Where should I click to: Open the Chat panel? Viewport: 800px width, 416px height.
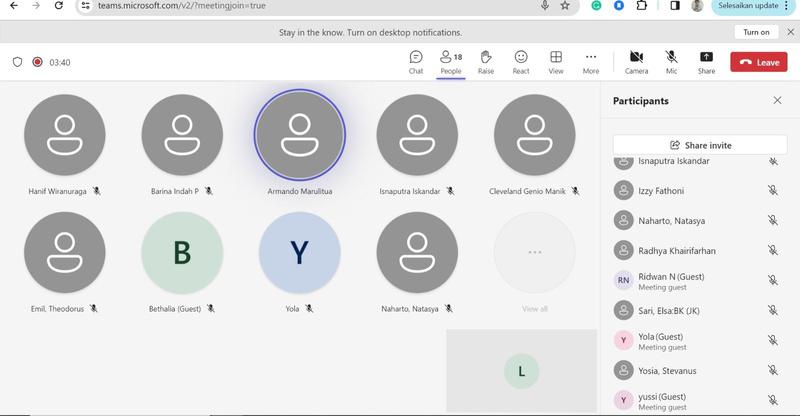[416, 61]
